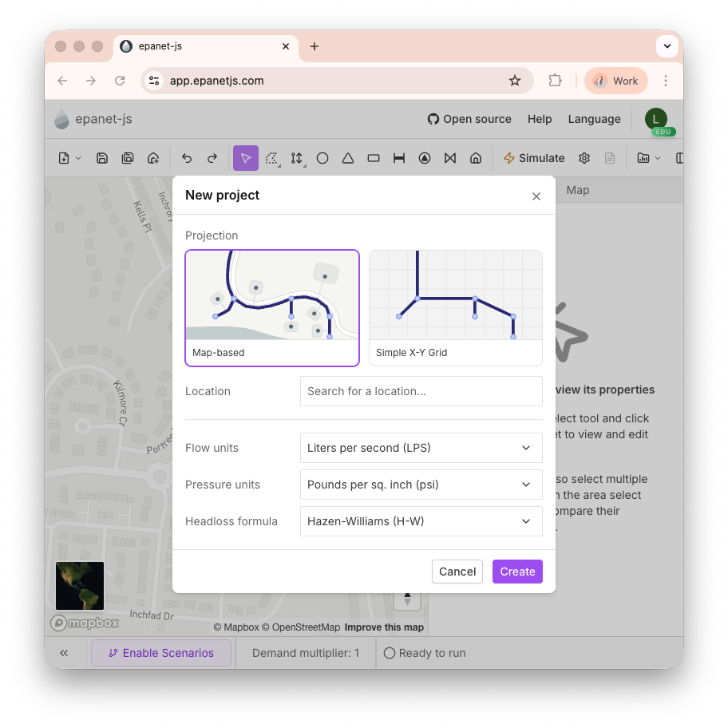This screenshot has height=728, width=728.
Task: Select the arrow pointer select tool
Action: 246,158
